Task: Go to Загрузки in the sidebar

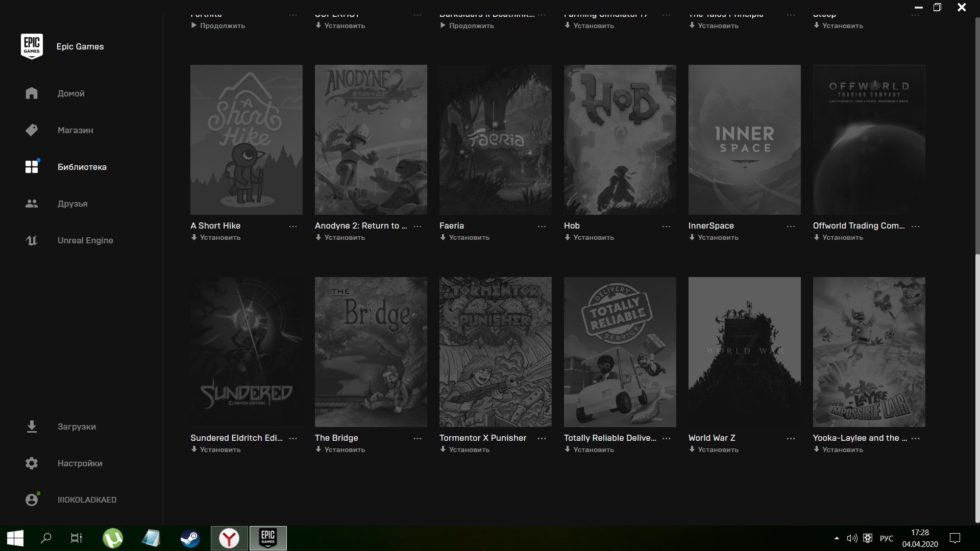Action: pos(77,427)
